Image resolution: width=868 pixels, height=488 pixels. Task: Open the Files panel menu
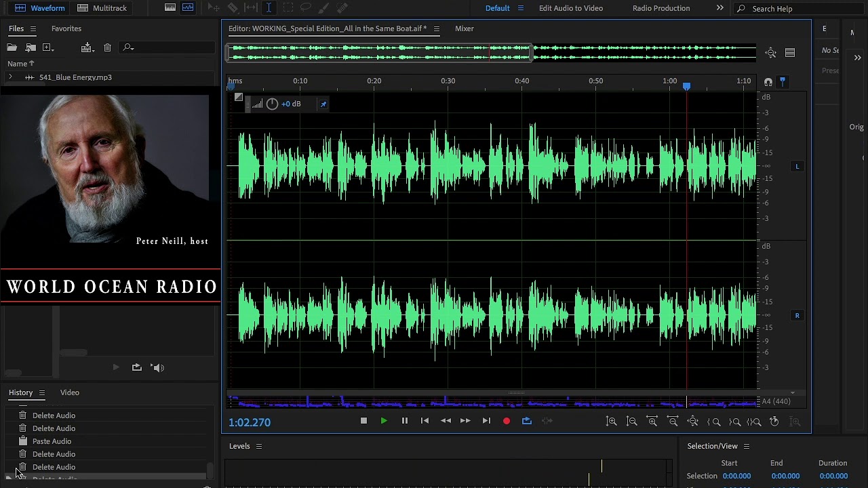33,28
